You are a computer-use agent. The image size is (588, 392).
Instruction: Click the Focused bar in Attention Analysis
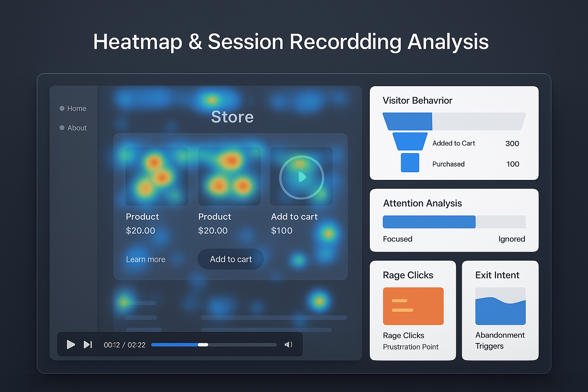429,222
